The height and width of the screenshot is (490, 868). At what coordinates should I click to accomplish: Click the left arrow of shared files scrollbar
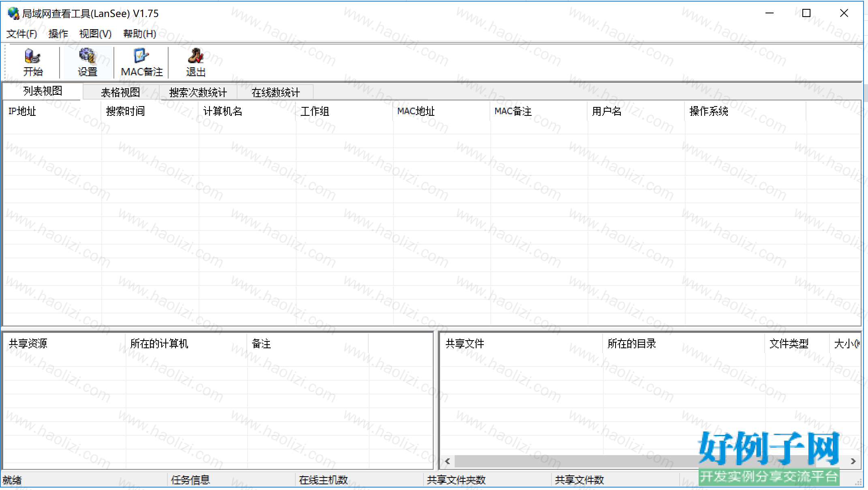click(x=447, y=461)
